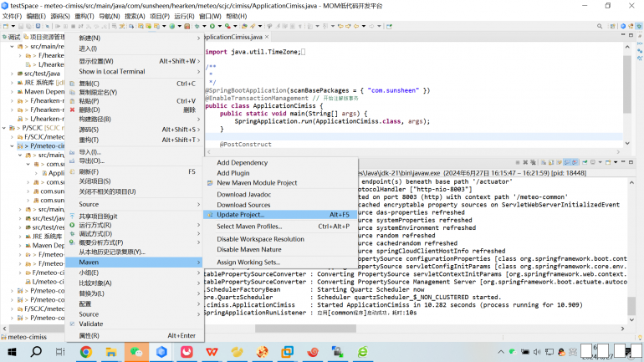Screen dimensions: 644x362
Task: Open the Maven submenu entry
Action: pyautogui.click(x=89, y=263)
